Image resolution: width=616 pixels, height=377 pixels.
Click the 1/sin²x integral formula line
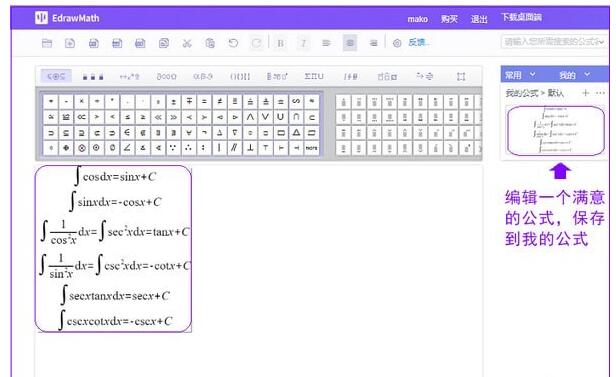116,266
